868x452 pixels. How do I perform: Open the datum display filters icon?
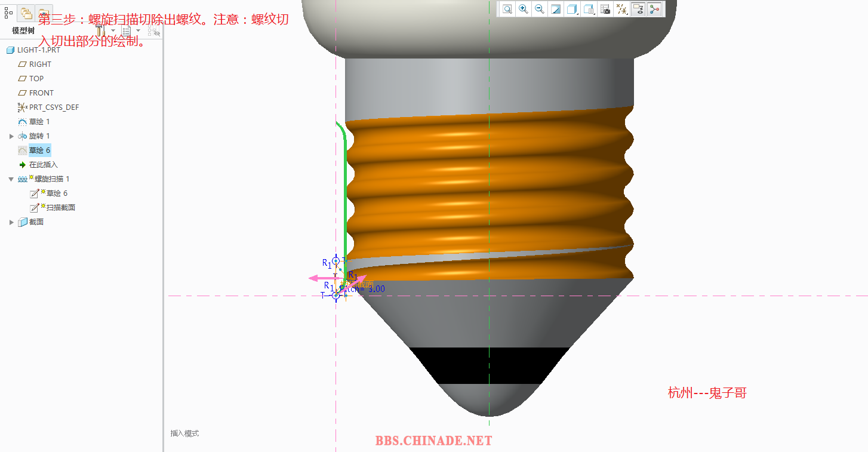tap(621, 9)
